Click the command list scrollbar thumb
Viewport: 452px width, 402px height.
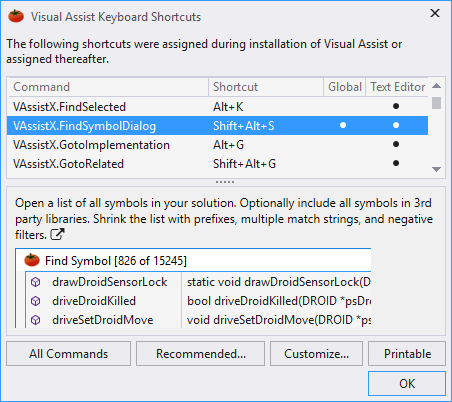click(x=436, y=103)
